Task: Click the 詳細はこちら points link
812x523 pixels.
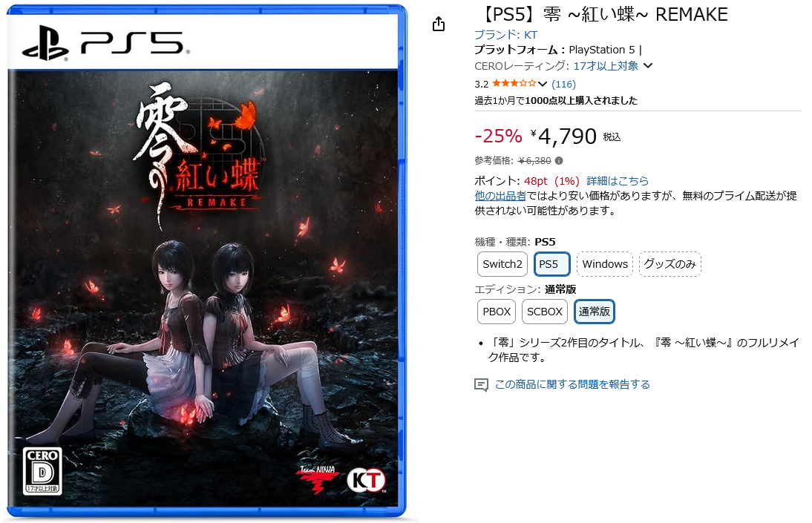Action: (618, 181)
